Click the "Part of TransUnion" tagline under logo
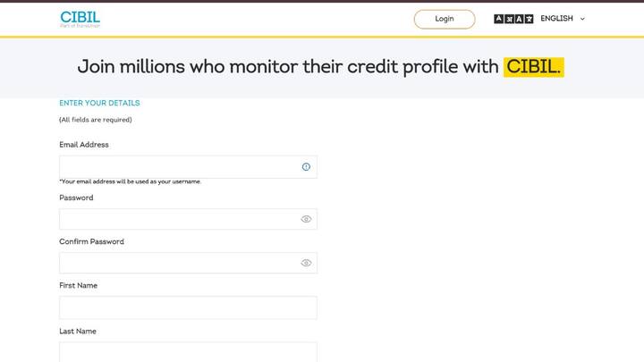644x362 pixels. pyautogui.click(x=80, y=27)
